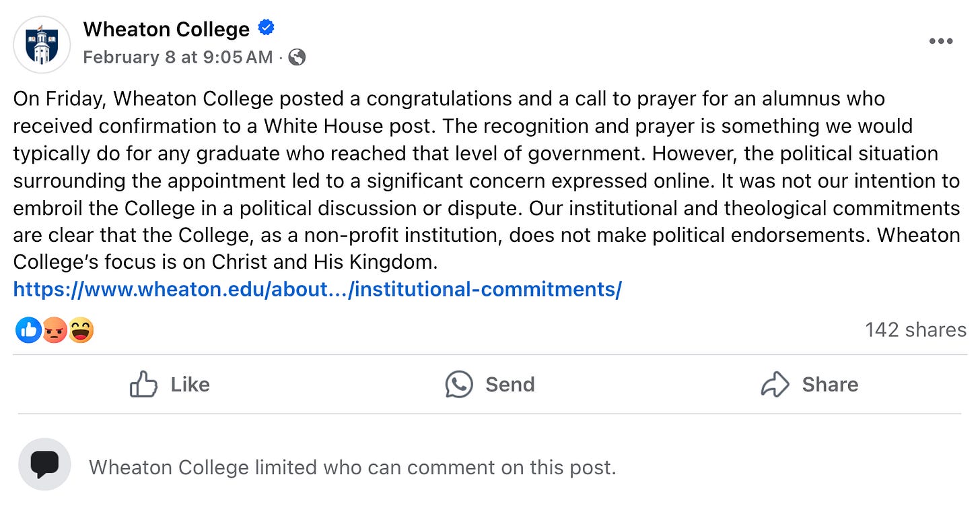This screenshot has width=980, height=510.
Task: Open the February 8 at 9:05 AM timestamp
Action: click(x=178, y=57)
